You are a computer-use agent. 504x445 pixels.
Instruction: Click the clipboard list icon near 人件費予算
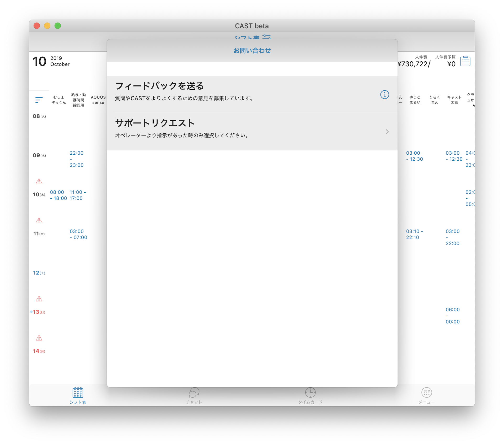pos(465,61)
